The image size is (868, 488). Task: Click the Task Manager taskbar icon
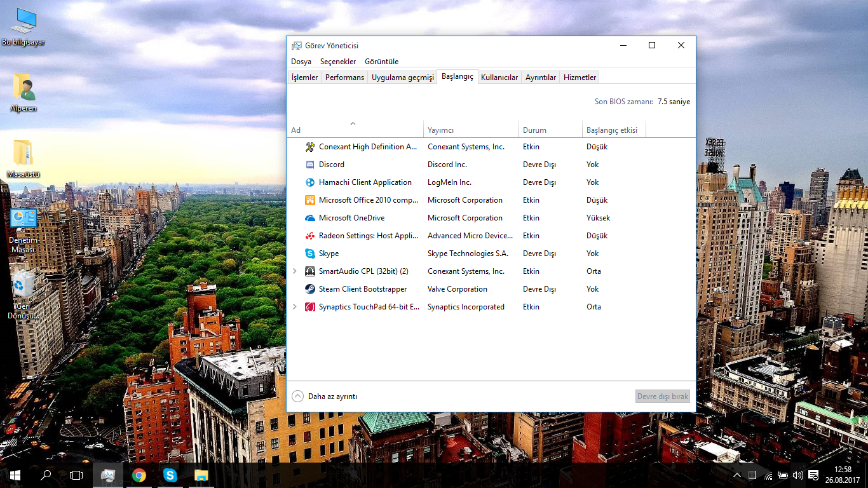108,475
